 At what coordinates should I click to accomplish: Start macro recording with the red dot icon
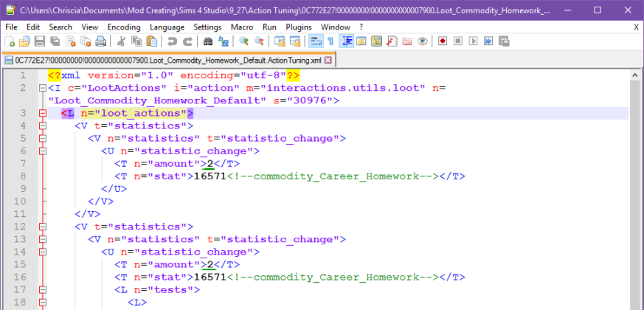click(443, 41)
